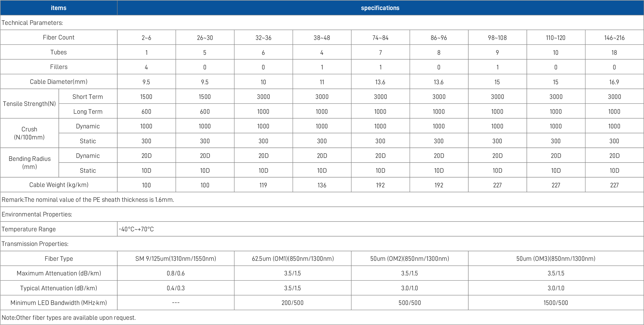Select bandwidth value "500/500"
The height and width of the screenshot is (325, 644).
[410, 303]
